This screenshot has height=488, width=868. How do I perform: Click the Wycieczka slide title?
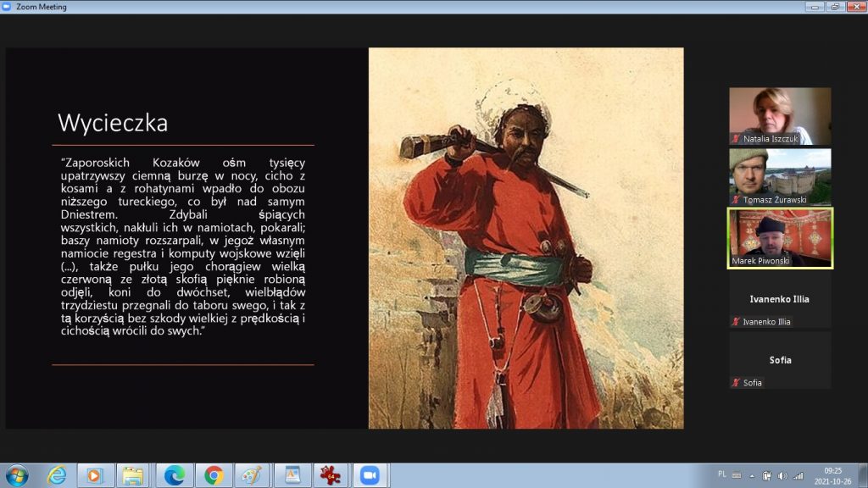[x=113, y=124]
